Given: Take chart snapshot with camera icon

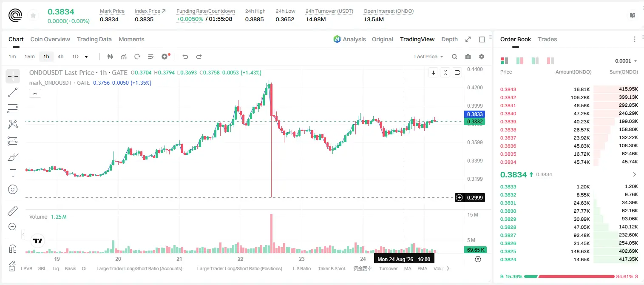Looking at the screenshot, I should [468, 57].
